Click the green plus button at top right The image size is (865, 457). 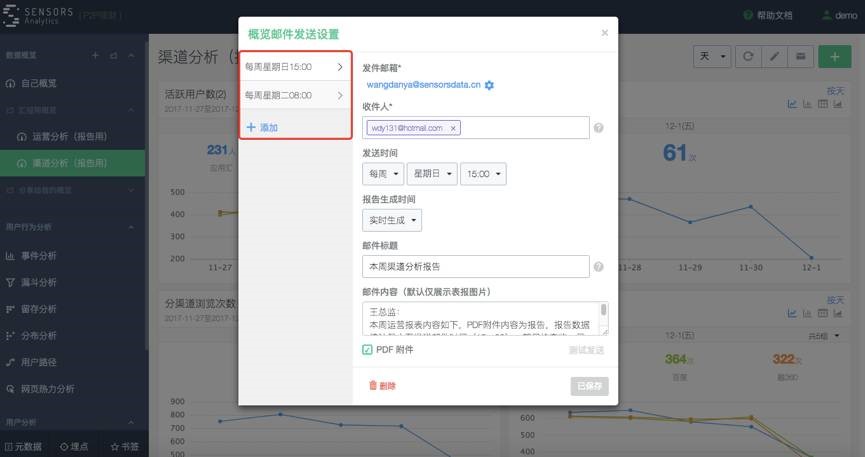click(834, 57)
